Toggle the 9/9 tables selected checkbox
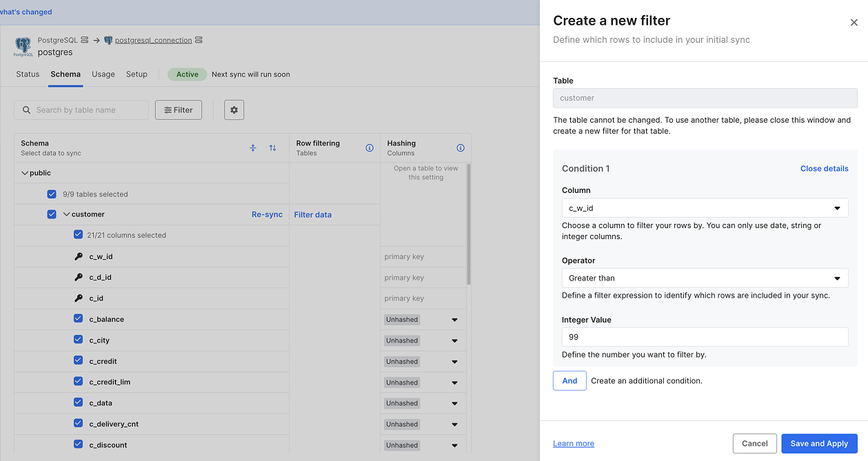The width and height of the screenshot is (868, 461). coord(52,194)
